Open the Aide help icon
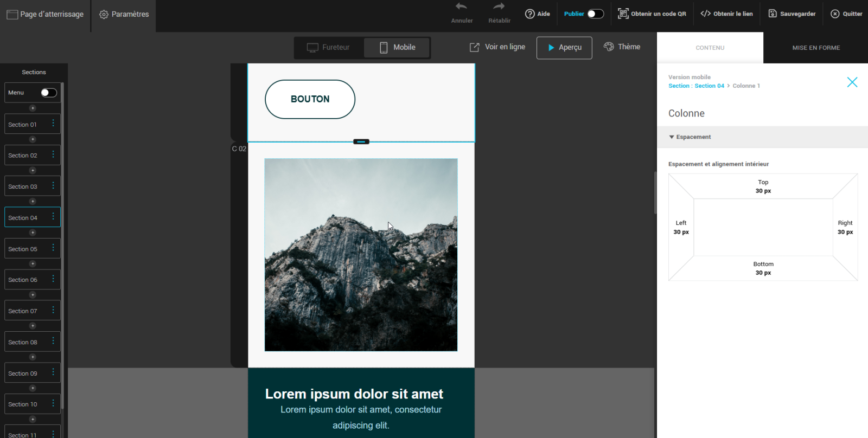The image size is (868, 438). (x=530, y=14)
